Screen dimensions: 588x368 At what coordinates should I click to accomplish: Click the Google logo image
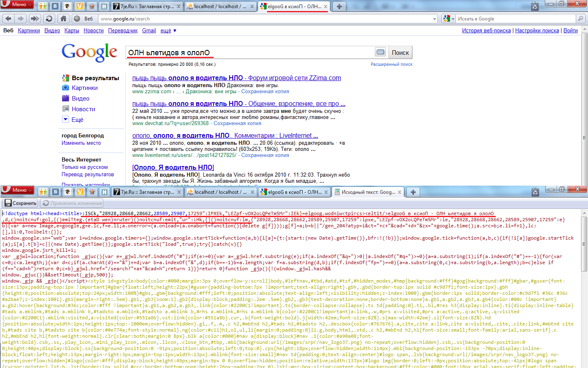(x=89, y=52)
